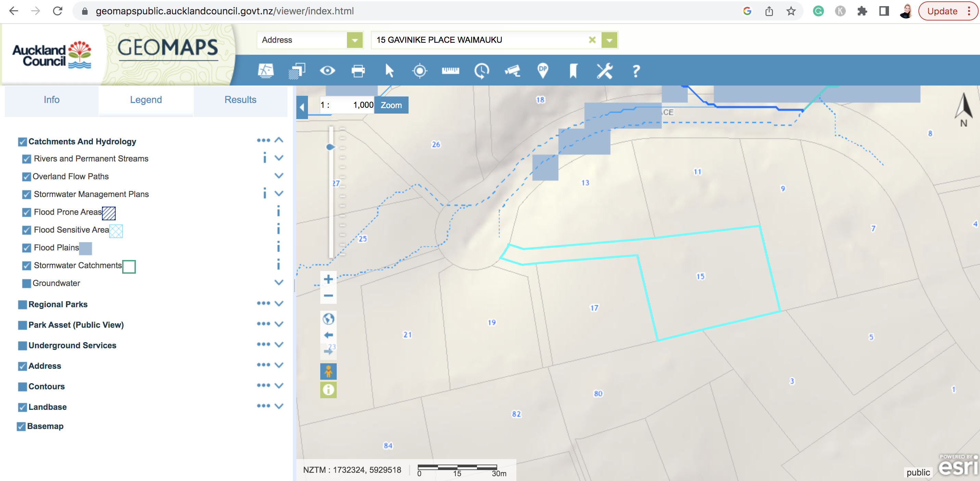The image size is (980, 481).
Task: Go to previous map extent arrow
Action: point(328,335)
